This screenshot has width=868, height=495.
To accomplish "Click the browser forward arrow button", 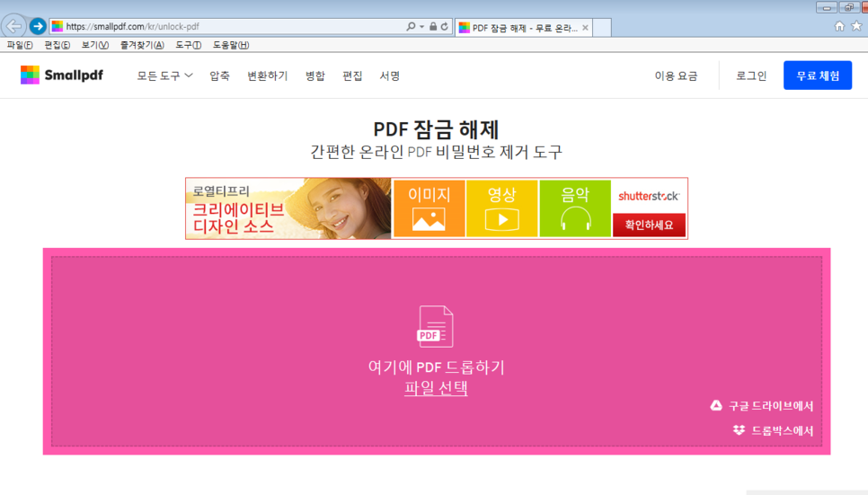I will [38, 26].
